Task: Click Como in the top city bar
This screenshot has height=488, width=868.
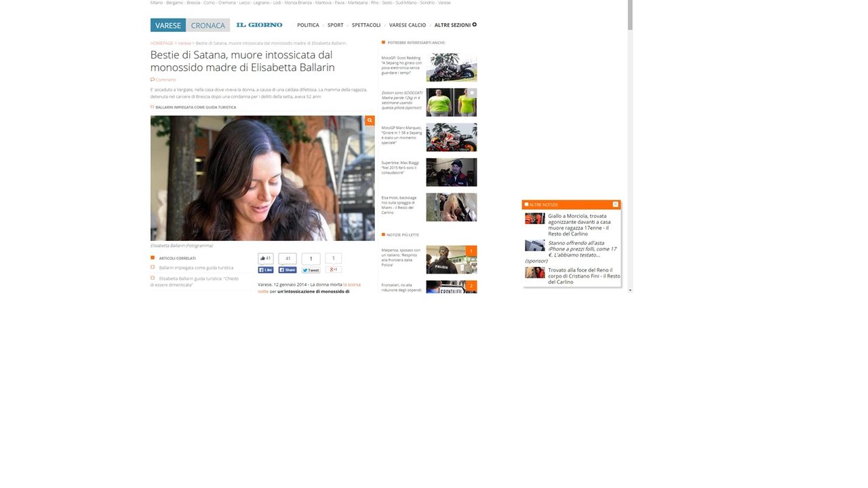Action: (x=210, y=3)
